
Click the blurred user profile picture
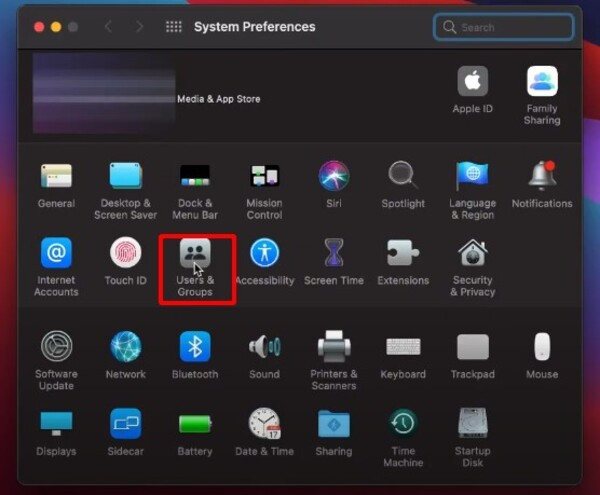pyautogui.click(x=104, y=93)
